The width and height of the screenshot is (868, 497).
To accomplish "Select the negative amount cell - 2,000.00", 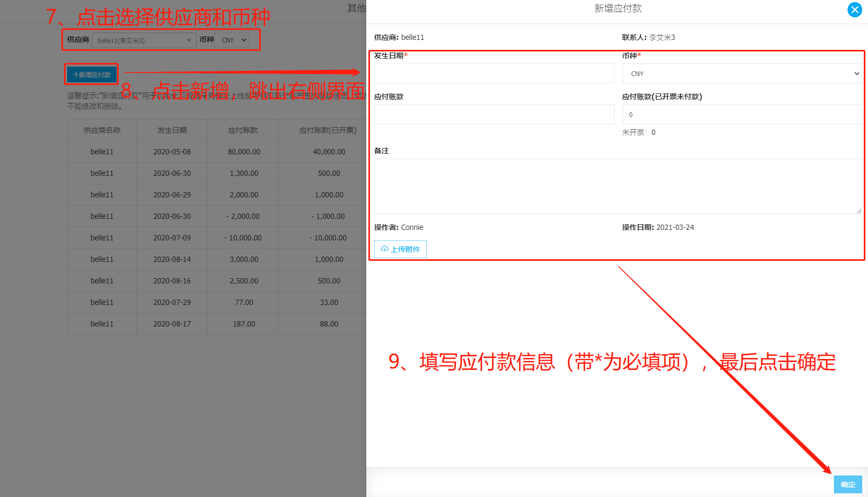I will coord(243,216).
